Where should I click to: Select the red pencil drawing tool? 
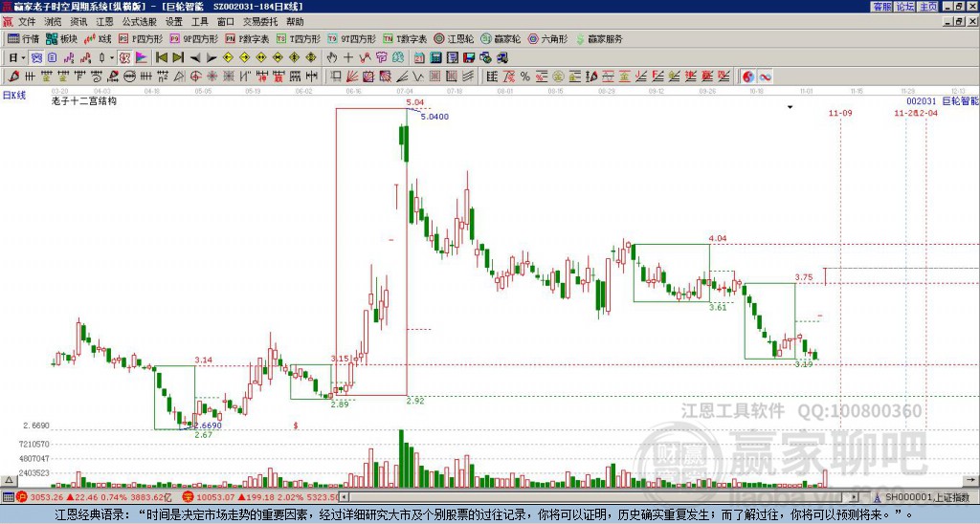(13, 76)
